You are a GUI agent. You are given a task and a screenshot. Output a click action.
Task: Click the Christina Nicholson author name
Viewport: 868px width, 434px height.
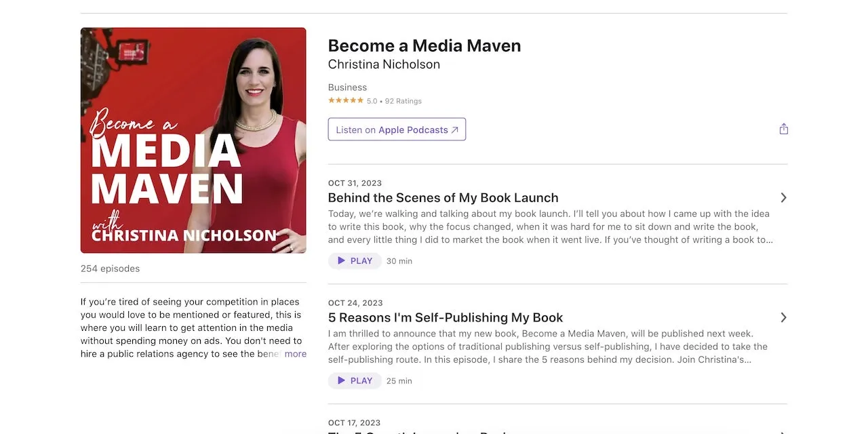pos(384,64)
